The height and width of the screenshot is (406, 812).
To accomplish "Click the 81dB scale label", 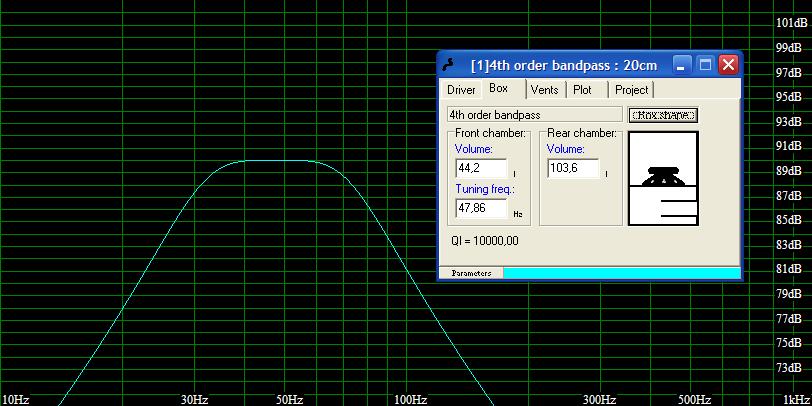I will [x=791, y=269].
